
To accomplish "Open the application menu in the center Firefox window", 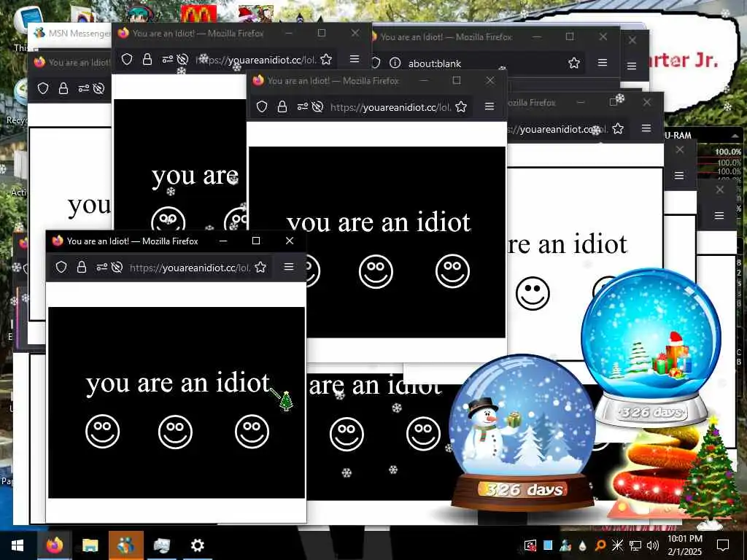I will pos(489,106).
